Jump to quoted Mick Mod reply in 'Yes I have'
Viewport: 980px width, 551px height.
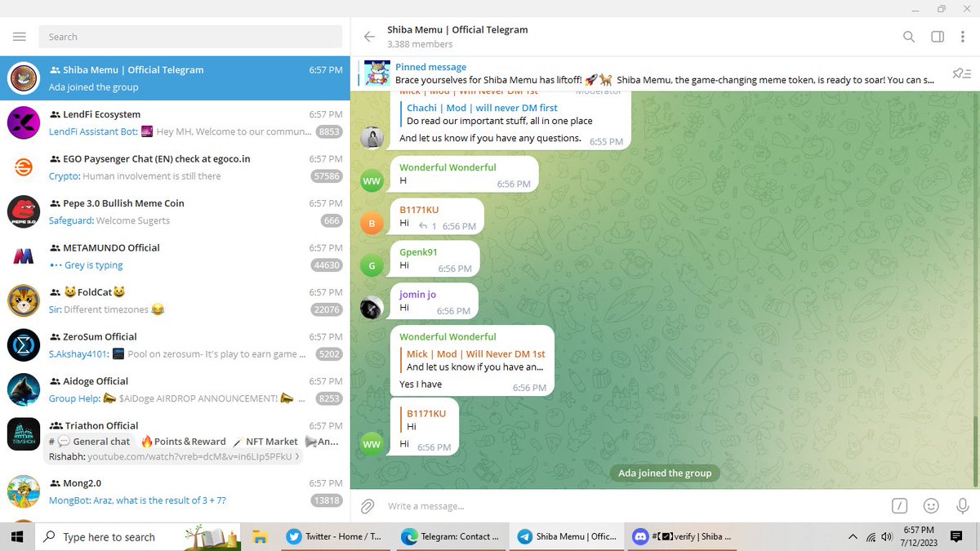[472, 361]
